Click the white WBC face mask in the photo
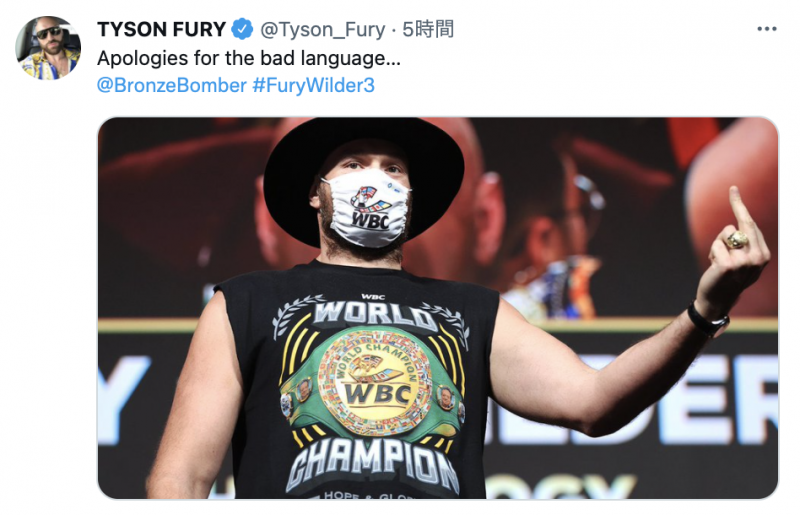The height and width of the screenshot is (515, 800). (368, 208)
